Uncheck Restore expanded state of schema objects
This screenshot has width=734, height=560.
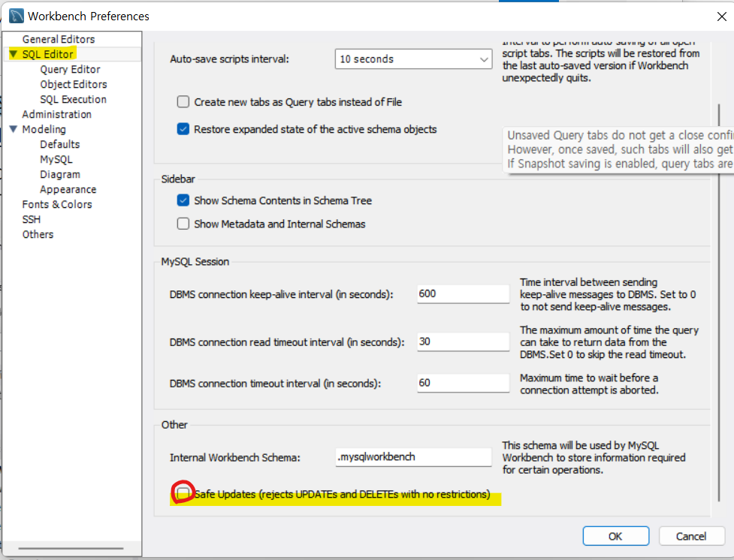click(x=183, y=128)
